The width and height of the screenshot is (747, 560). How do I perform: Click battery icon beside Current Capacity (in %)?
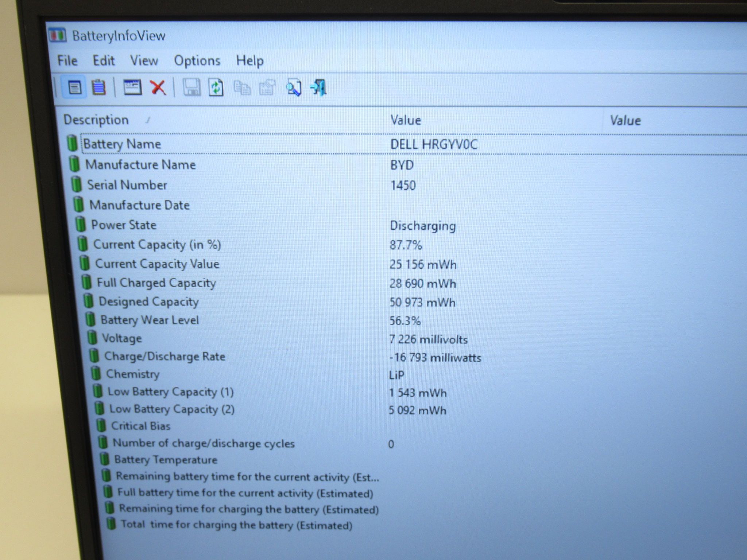coord(83,244)
